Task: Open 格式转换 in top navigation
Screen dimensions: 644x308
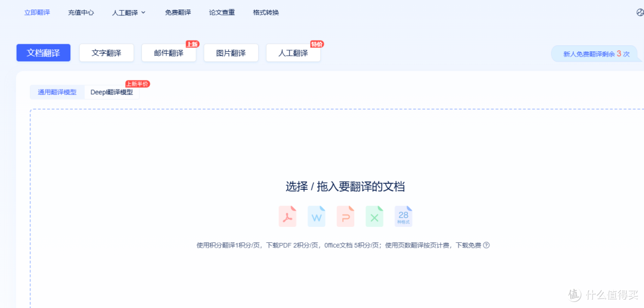Action: point(266,13)
